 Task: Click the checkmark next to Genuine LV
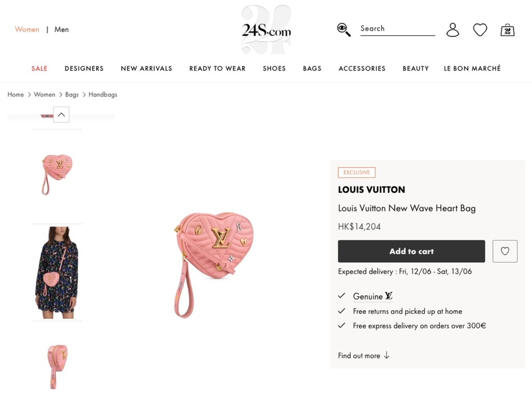pyautogui.click(x=342, y=296)
